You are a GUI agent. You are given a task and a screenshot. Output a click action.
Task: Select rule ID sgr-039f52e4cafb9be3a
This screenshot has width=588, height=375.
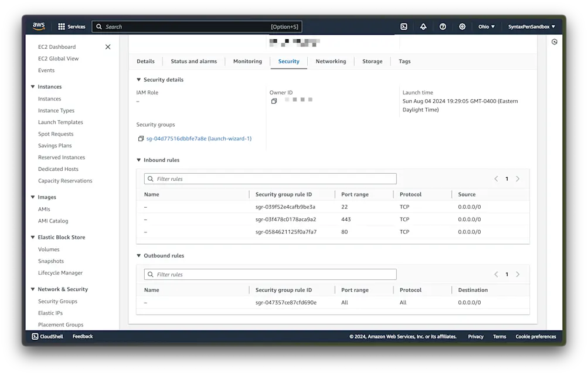pos(285,207)
